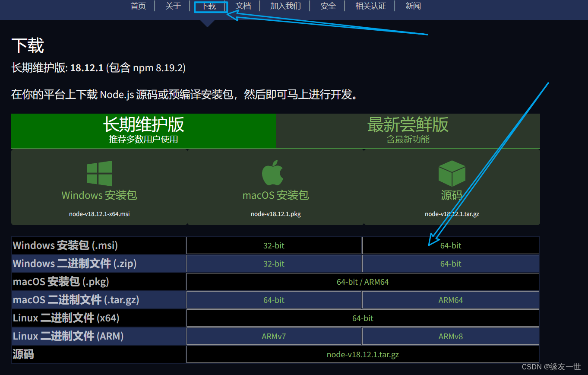Click 64-bit for macOS 二进制文件 (.tar.gz)

(274, 300)
